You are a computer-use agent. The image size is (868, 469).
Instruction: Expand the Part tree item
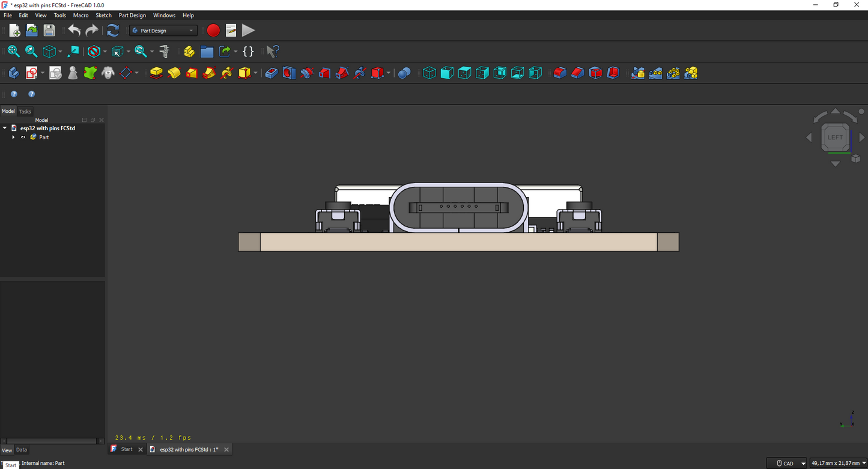click(13, 138)
